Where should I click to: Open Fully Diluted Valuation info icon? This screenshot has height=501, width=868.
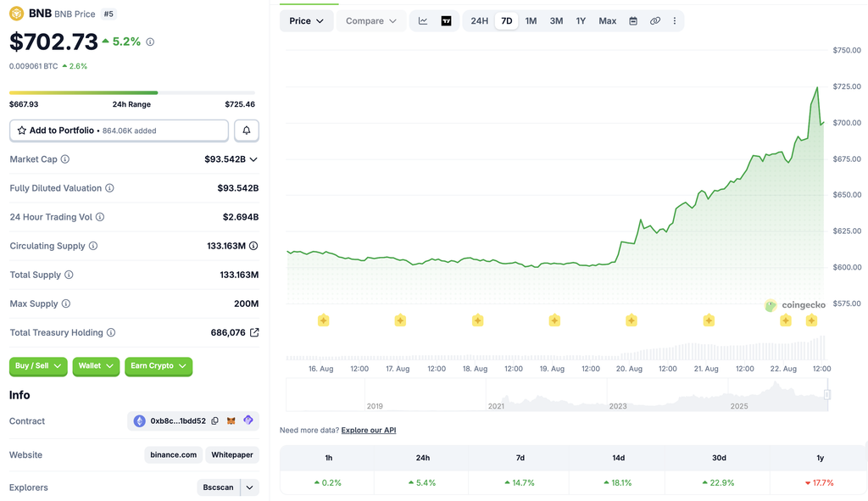109,188
